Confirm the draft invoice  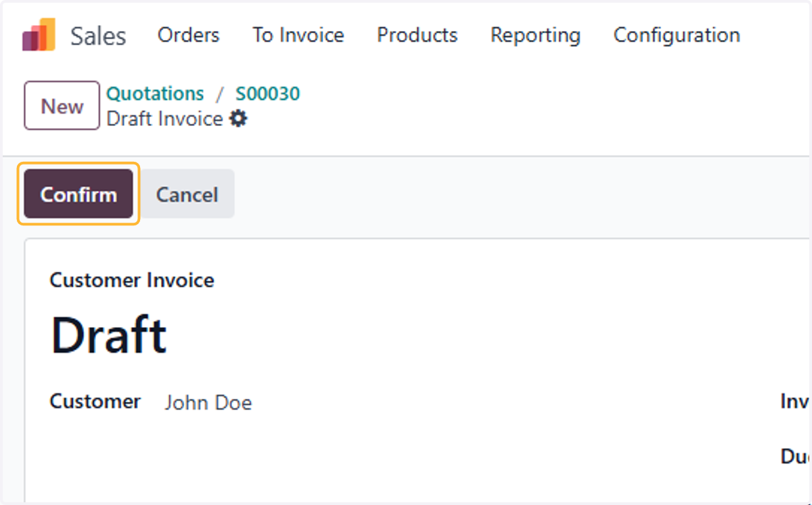[x=78, y=194]
